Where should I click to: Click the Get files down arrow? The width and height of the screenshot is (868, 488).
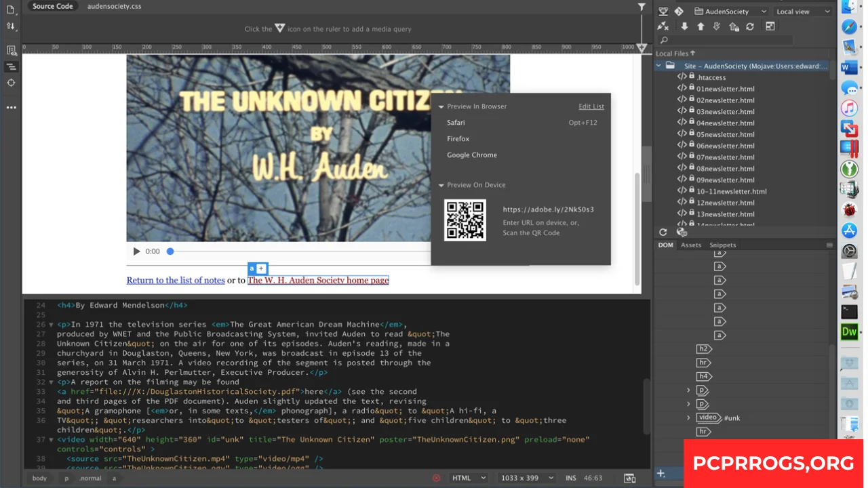[684, 26]
